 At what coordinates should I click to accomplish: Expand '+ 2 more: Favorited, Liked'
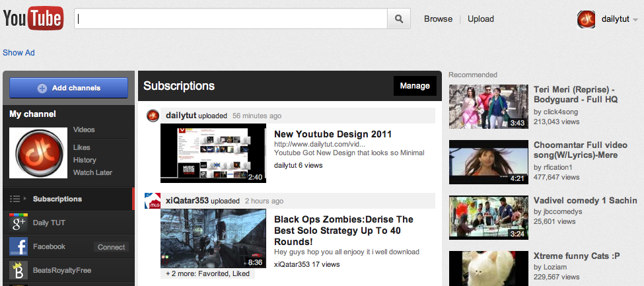point(207,273)
